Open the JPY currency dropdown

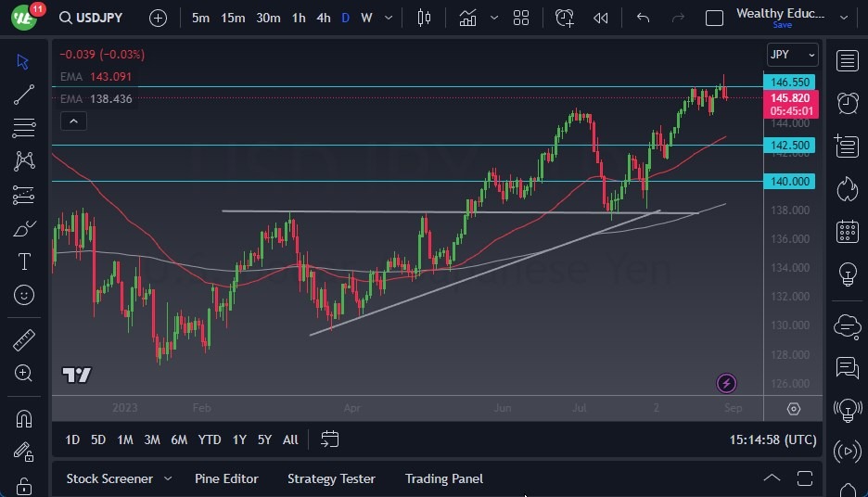793,55
